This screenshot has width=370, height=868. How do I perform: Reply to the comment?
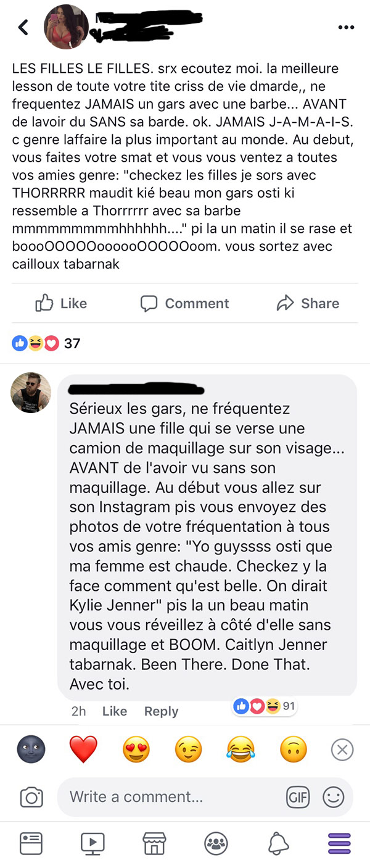pyautogui.click(x=161, y=711)
